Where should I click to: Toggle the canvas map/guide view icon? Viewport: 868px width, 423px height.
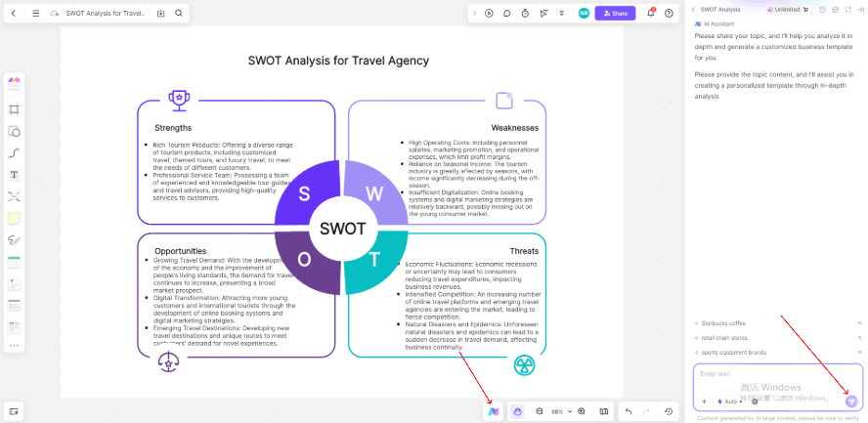point(603,411)
